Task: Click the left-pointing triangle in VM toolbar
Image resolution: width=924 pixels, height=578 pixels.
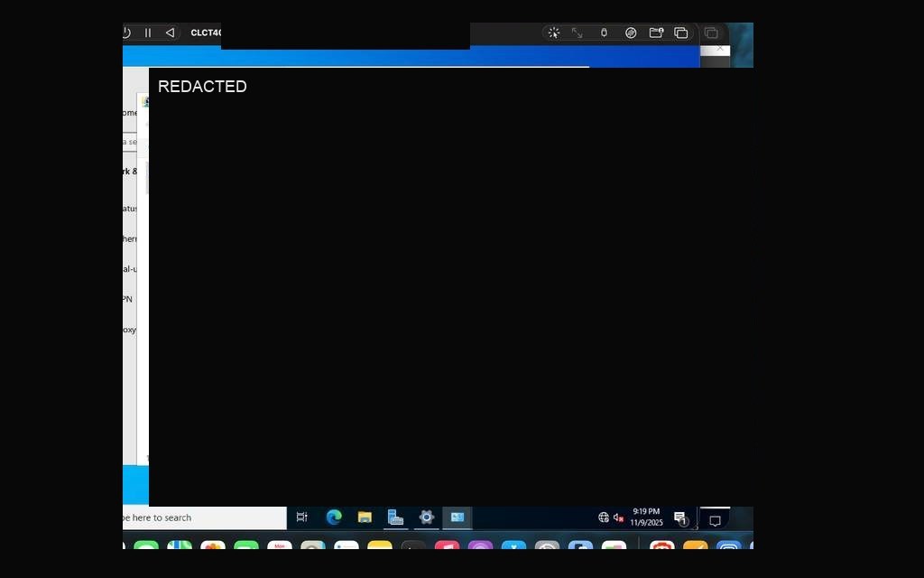Action: 170,33
